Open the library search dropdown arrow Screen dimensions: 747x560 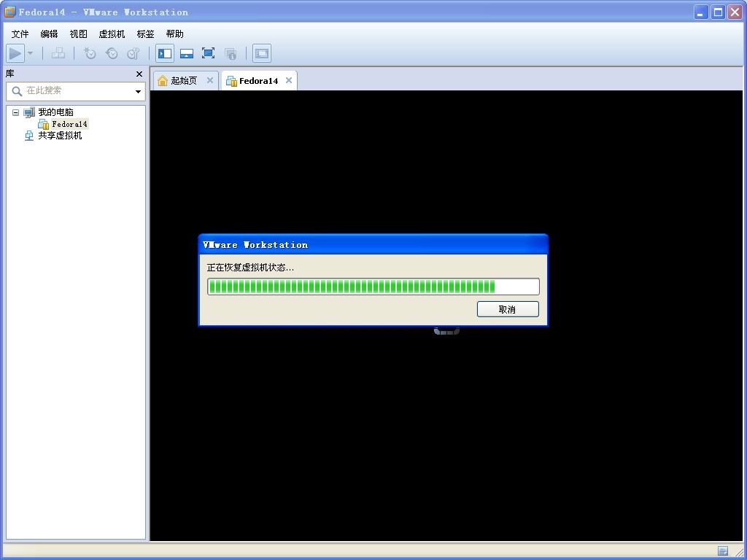[x=138, y=91]
